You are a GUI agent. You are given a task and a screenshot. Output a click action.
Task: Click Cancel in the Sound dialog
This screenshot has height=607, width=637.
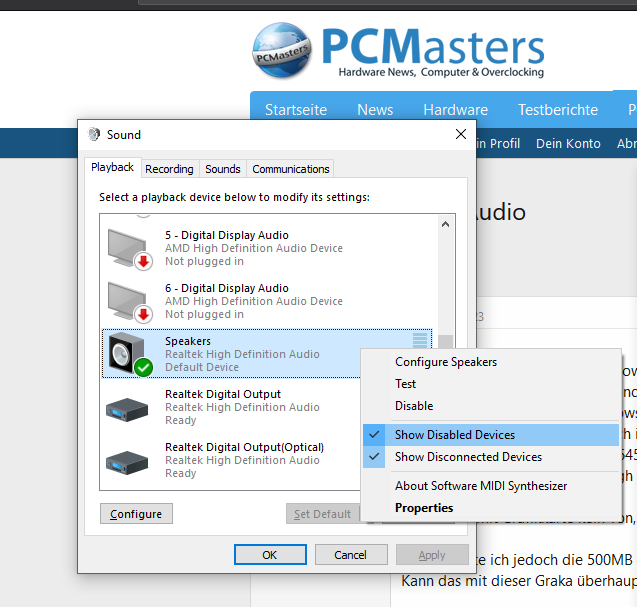[351, 555]
